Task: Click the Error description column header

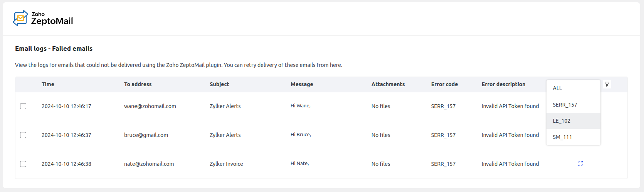Action: coord(503,84)
